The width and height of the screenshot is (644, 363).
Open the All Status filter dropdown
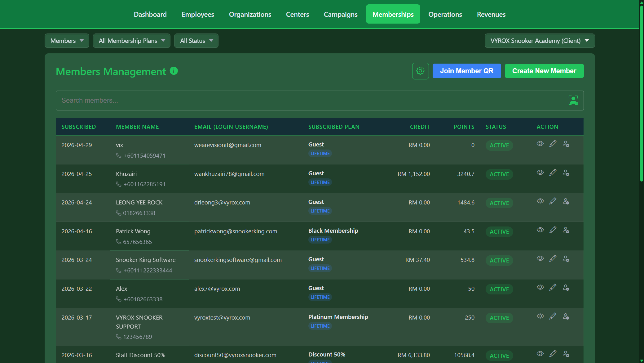tap(196, 41)
